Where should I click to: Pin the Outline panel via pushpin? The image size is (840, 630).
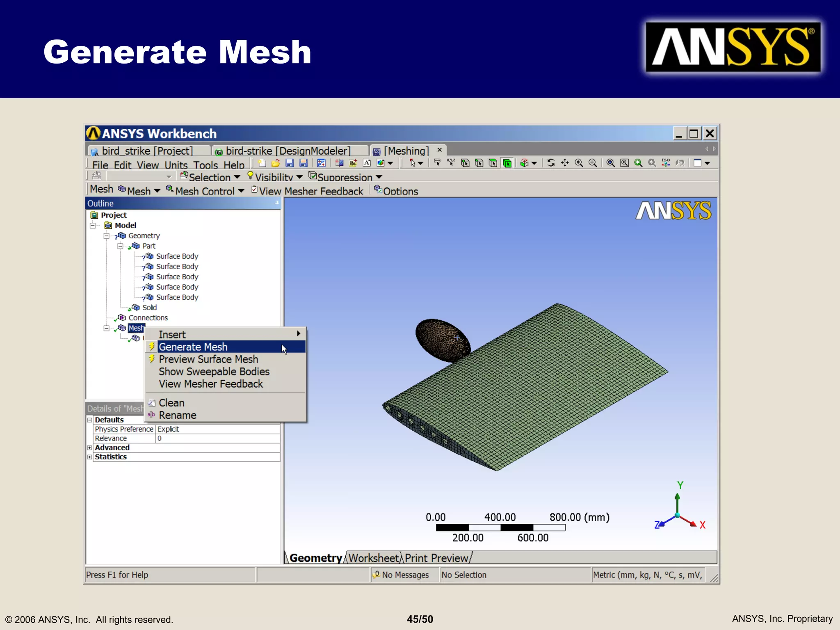click(277, 203)
